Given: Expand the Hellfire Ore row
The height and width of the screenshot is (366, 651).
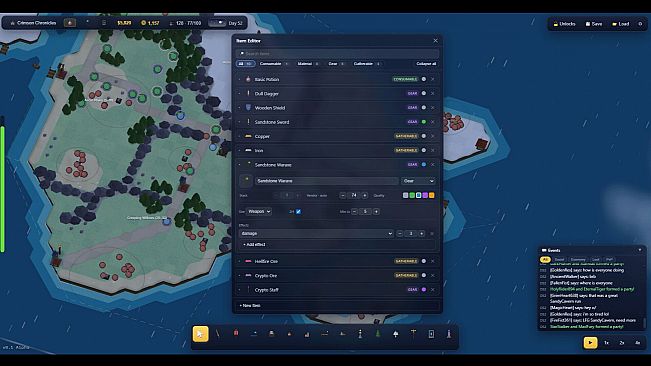Looking at the screenshot, I should pyautogui.click(x=239, y=261).
